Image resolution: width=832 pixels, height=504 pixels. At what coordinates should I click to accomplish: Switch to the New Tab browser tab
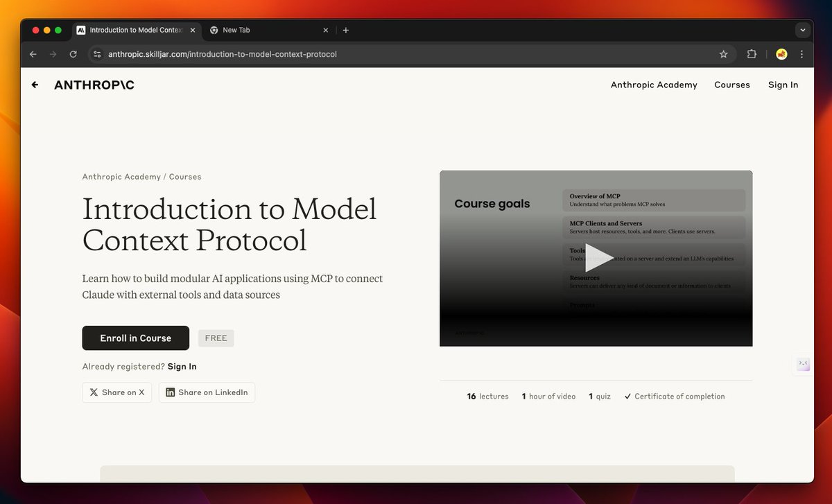tap(269, 30)
